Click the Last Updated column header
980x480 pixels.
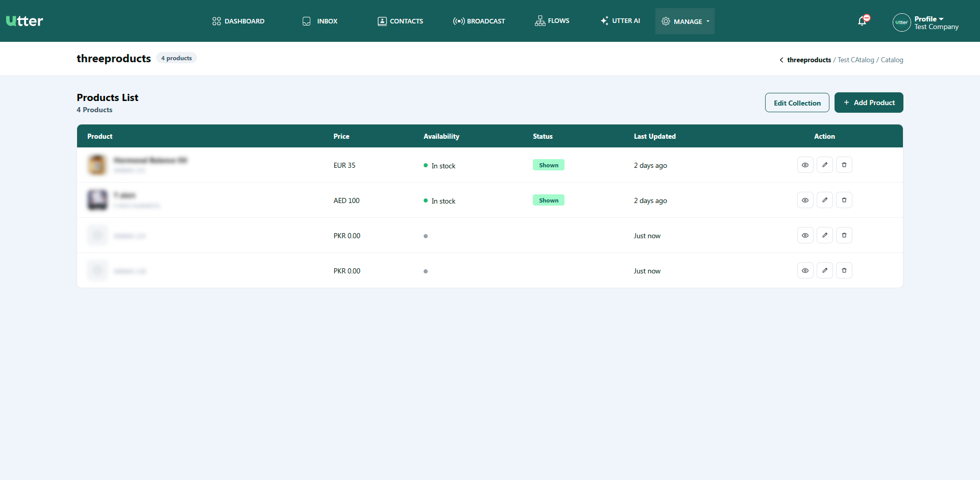pos(655,136)
